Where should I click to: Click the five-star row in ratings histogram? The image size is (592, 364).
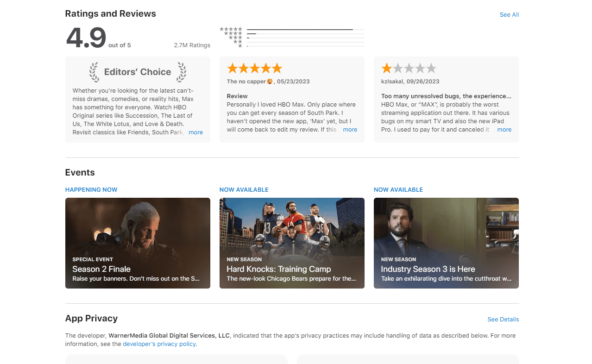(x=231, y=29)
